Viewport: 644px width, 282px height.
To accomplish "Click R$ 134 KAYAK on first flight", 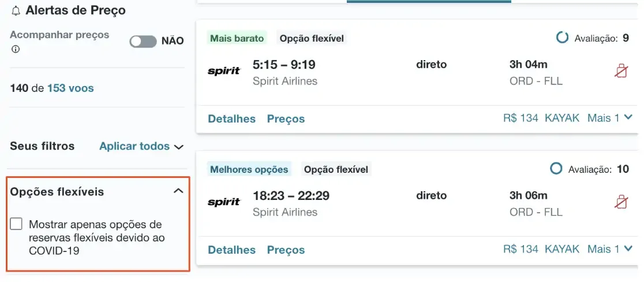I will [541, 118].
